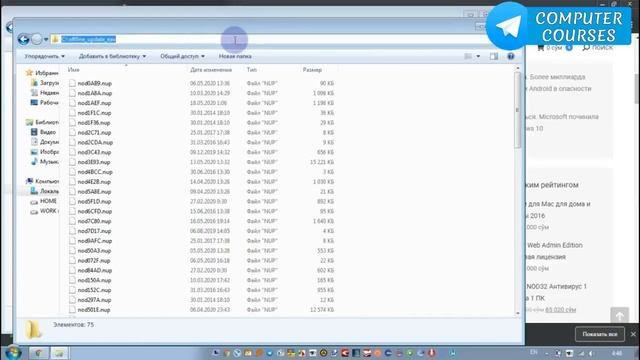Select file nod2CDA.nup

(x=95, y=142)
